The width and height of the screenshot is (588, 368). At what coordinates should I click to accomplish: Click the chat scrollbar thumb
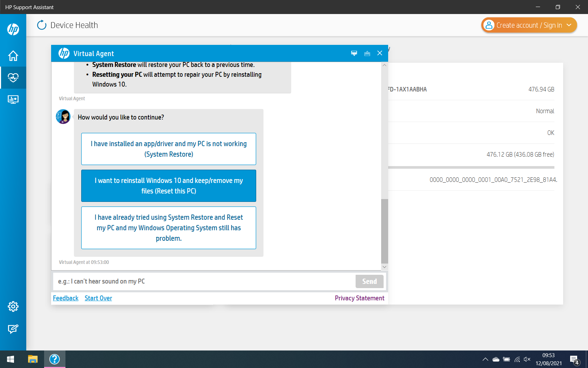[384, 231]
